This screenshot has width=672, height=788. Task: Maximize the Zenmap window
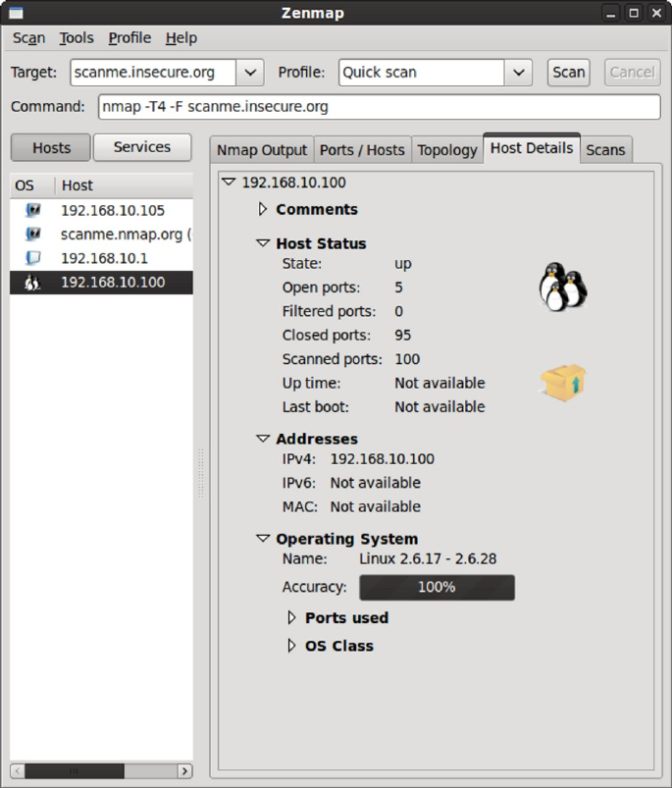(634, 13)
